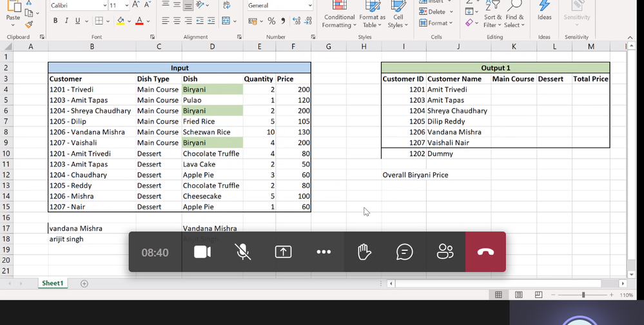Add a new sheet with plus icon
Viewport: 644px width, 325px height.
[x=84, y=284]
